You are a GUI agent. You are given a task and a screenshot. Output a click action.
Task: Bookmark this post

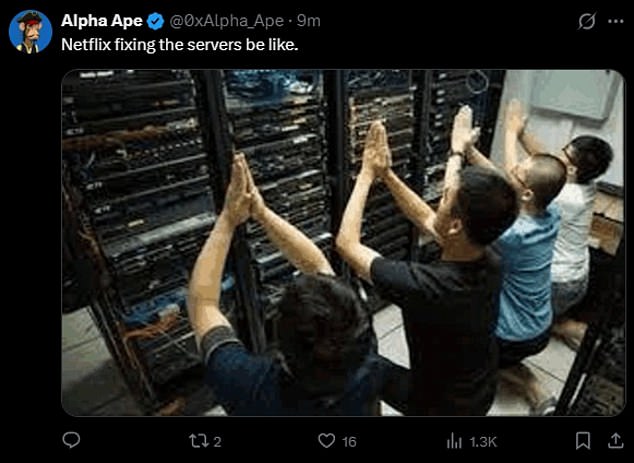(583, 441)
